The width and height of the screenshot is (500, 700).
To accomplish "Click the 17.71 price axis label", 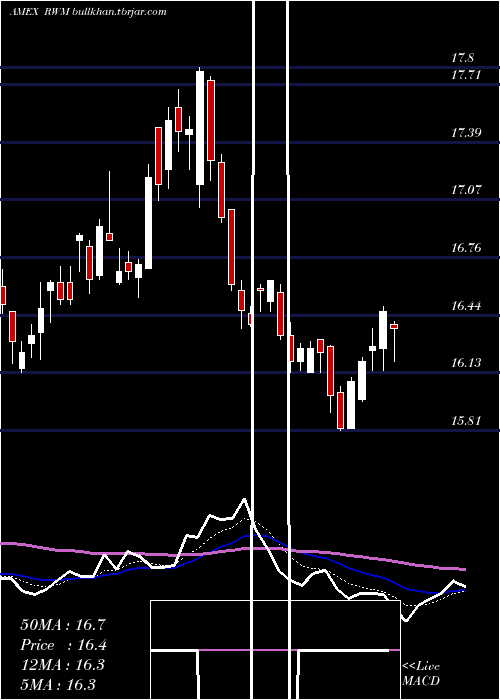I will coord(466,75).
